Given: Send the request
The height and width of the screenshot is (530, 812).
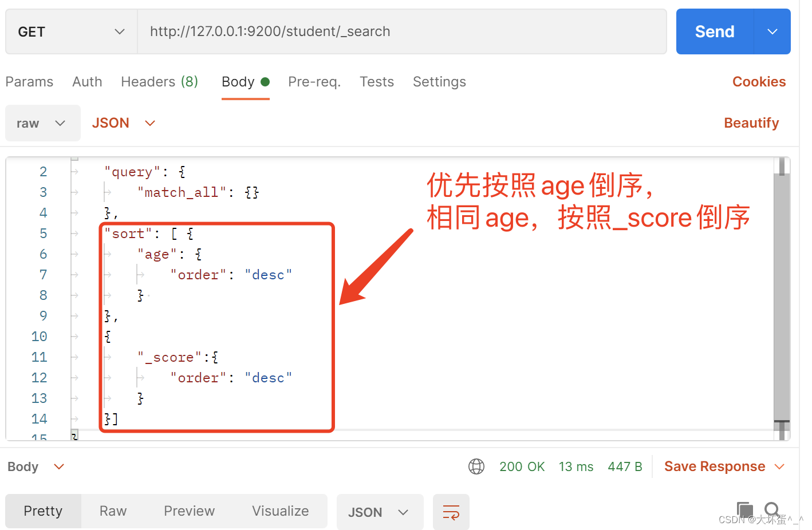Looking at the screenshot, I should 715,31.
